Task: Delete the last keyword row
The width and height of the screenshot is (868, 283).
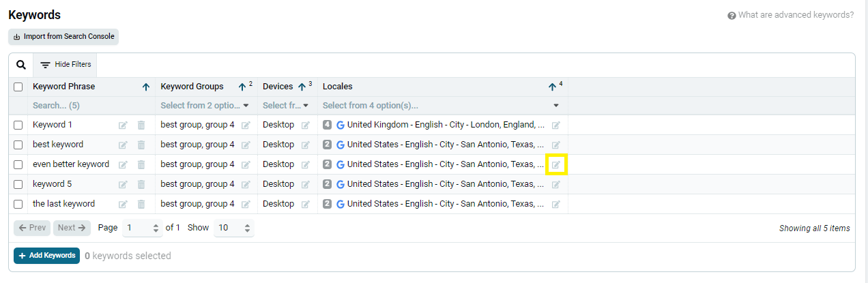Action: [141, 204]
